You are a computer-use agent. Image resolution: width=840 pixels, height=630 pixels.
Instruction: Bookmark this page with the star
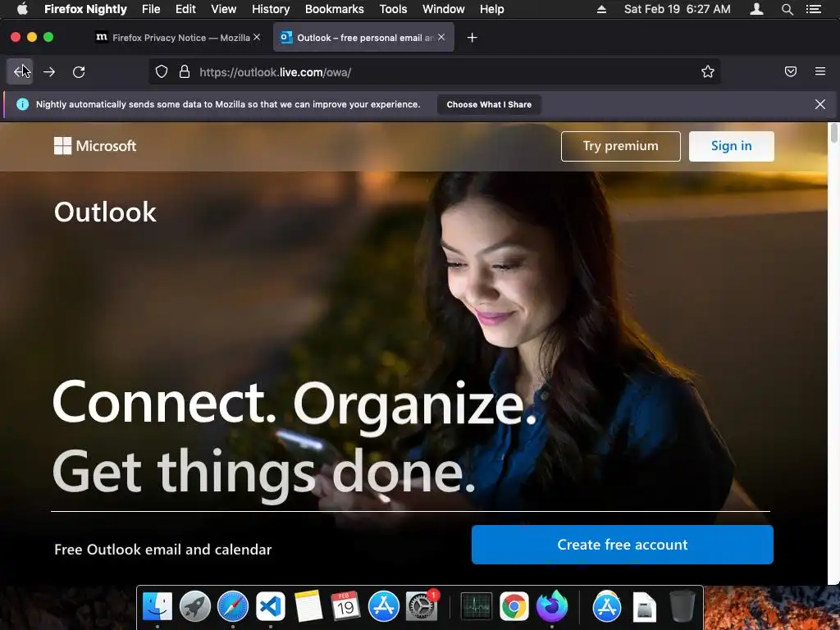pos(708,72)
